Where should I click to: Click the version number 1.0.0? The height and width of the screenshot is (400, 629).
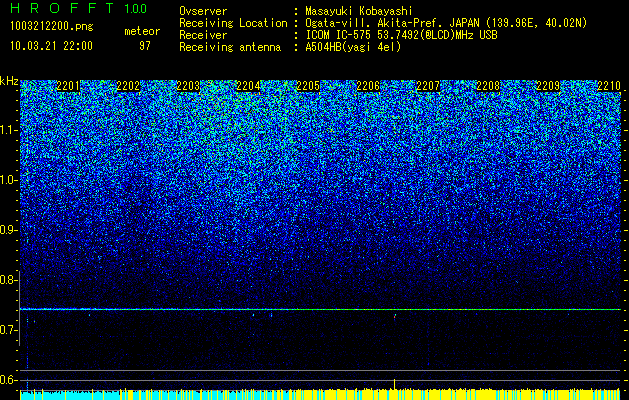(x=136, y=9)
